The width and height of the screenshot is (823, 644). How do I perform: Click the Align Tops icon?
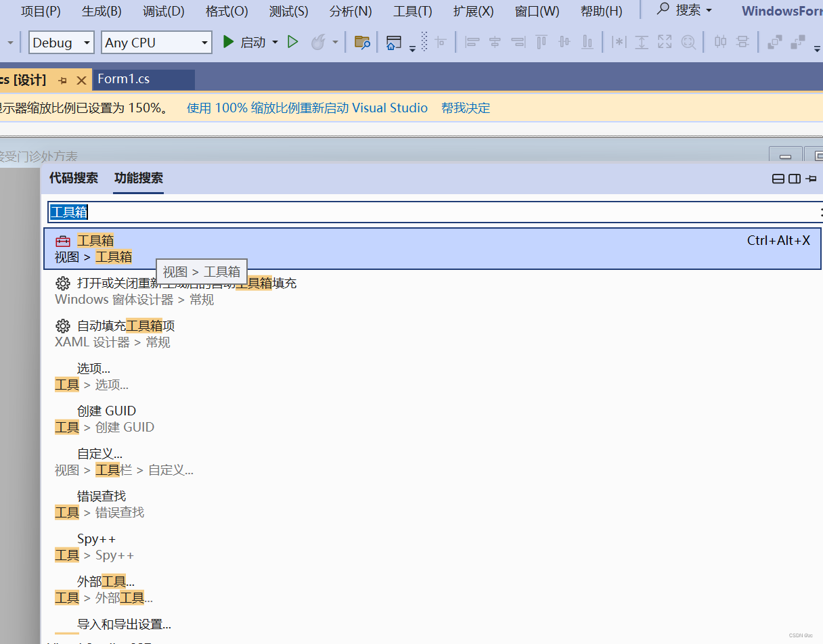541,43
